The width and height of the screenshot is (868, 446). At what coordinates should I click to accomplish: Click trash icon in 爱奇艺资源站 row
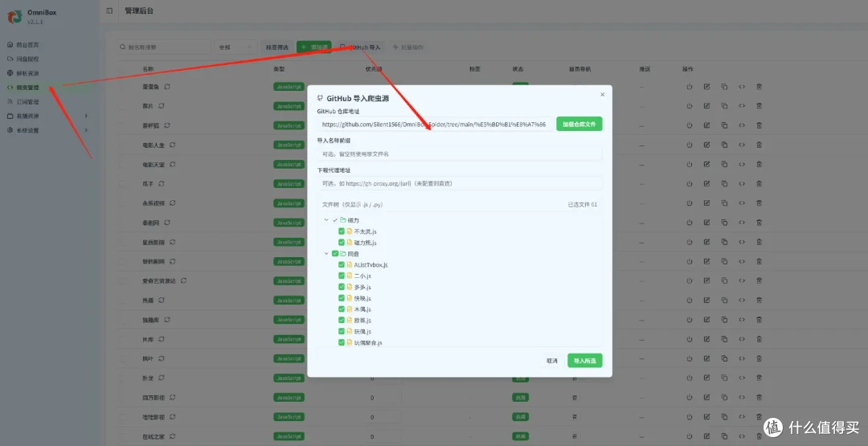(x=759, y=281)
